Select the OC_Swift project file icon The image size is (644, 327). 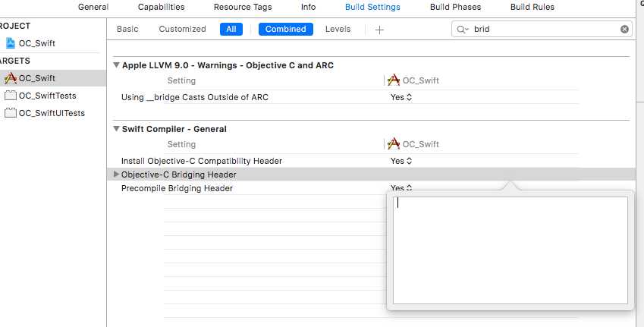[x=11, y=43]
